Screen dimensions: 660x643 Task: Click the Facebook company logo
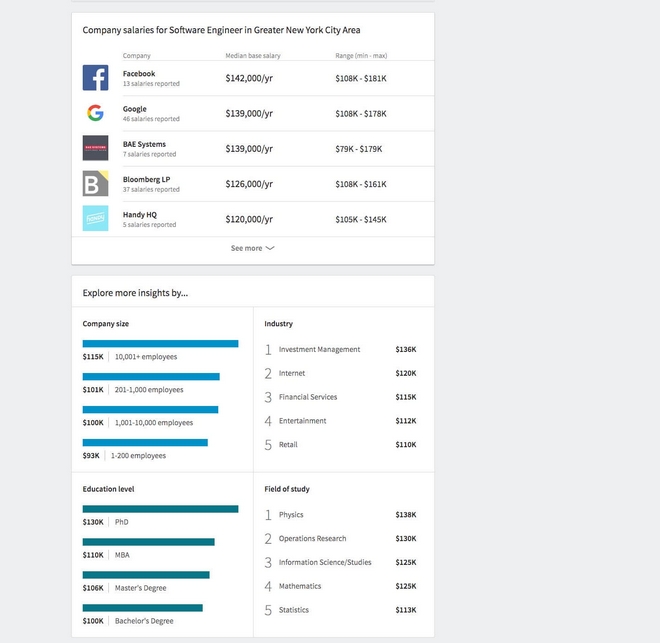pyautogui.click(x=95, y=78)
